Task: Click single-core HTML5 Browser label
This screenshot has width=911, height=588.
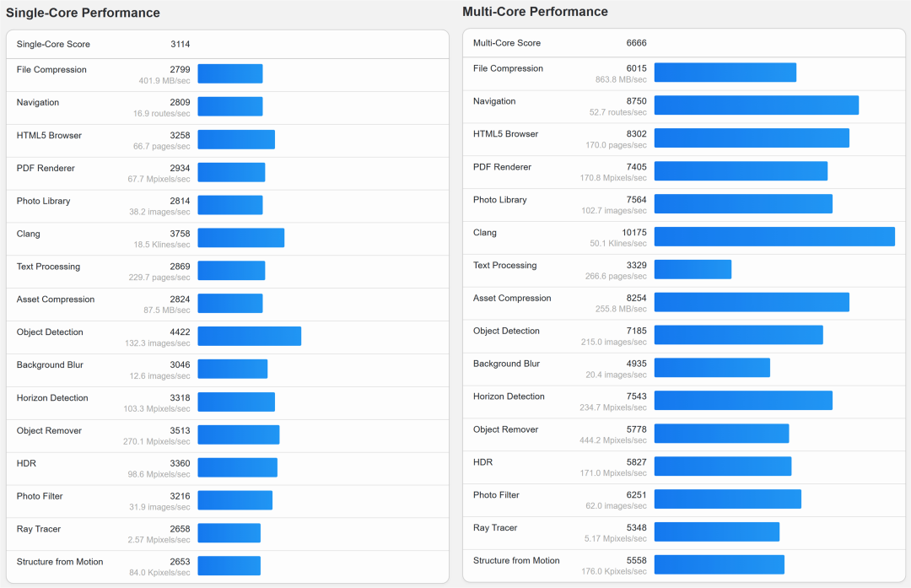Action: pos(50,135)
